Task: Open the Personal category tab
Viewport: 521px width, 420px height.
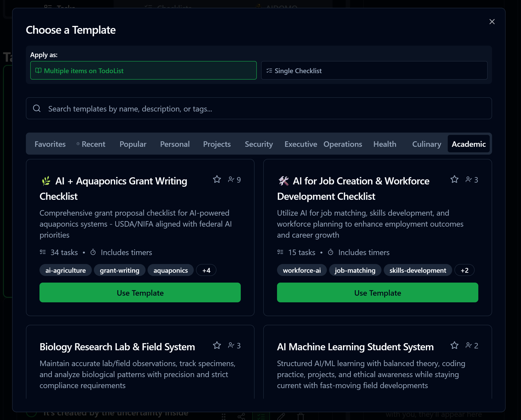Action: click(x=175, y=144)
